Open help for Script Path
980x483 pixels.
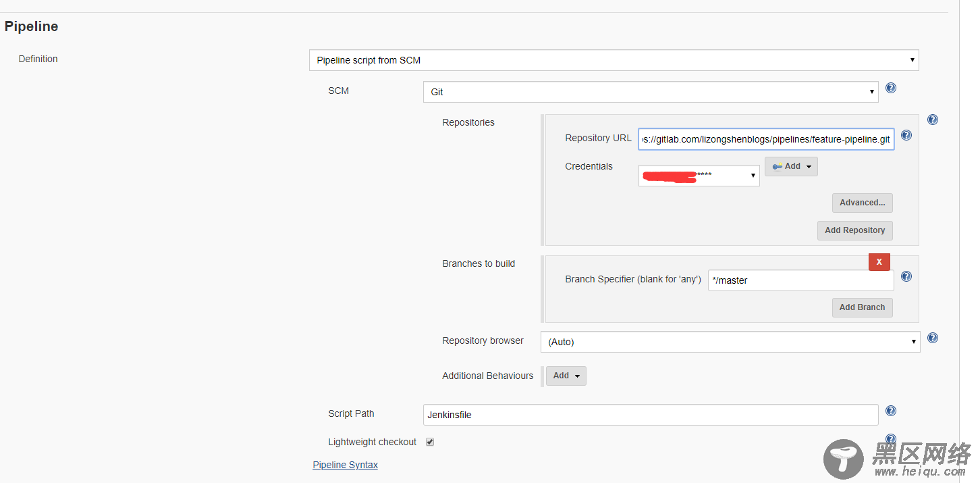[891, 411]
